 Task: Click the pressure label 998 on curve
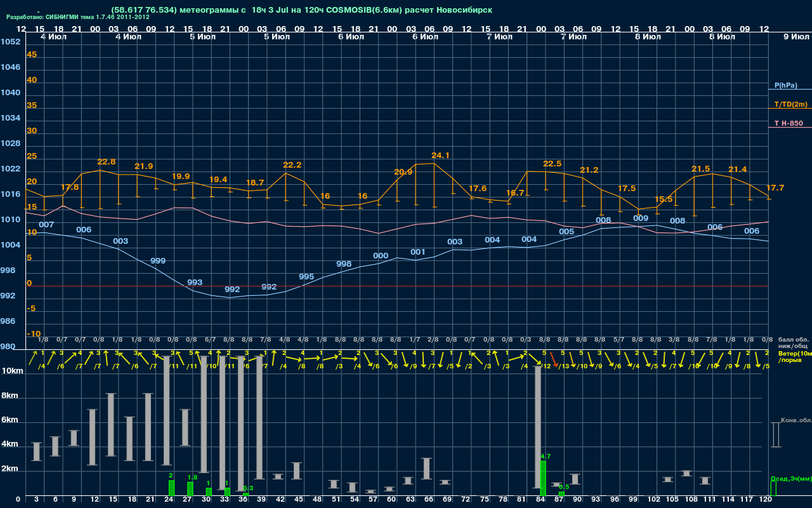coord(344,264)
